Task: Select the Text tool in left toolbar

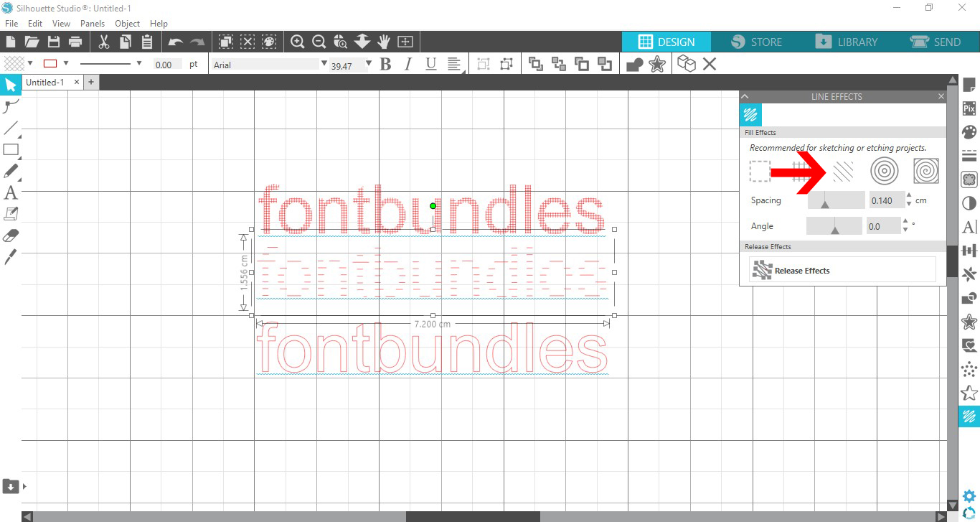Action: pyautogui.click(x=11, y=192)
